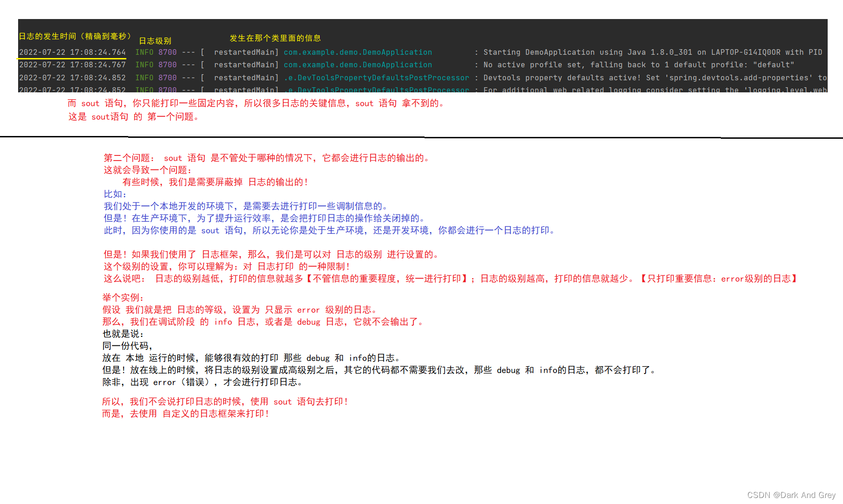The image size is (843, 504).
Task: Click the red line 这是 sout语句 的 第一个问题
Action: (x=134, y=117)
